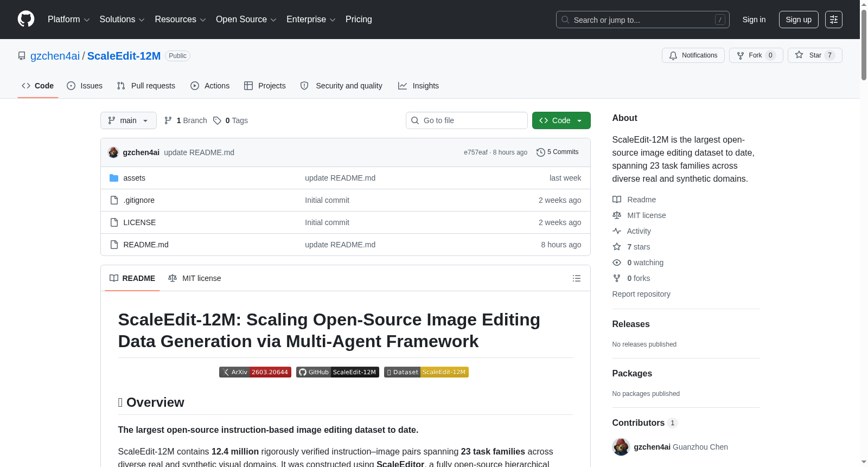Open the .gitignore file name
Screen dimensions: 868x467
point(139,200)
